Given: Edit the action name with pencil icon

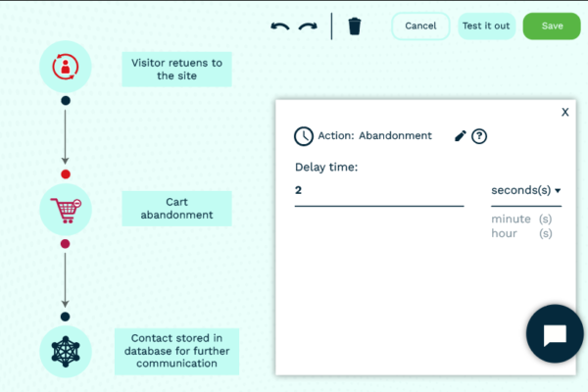Looking at the screenshot, I should pos(461,136).
